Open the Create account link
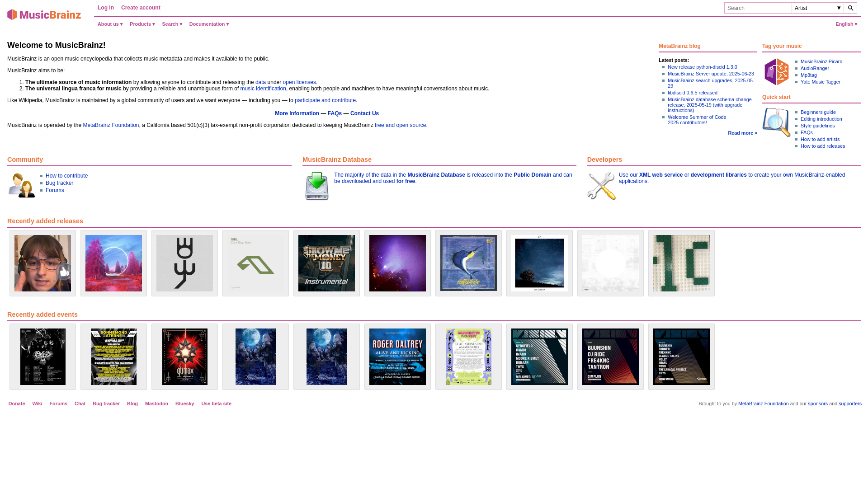This screenshot has width=868, height=488. pyautogui.click(x=141, y=8)
